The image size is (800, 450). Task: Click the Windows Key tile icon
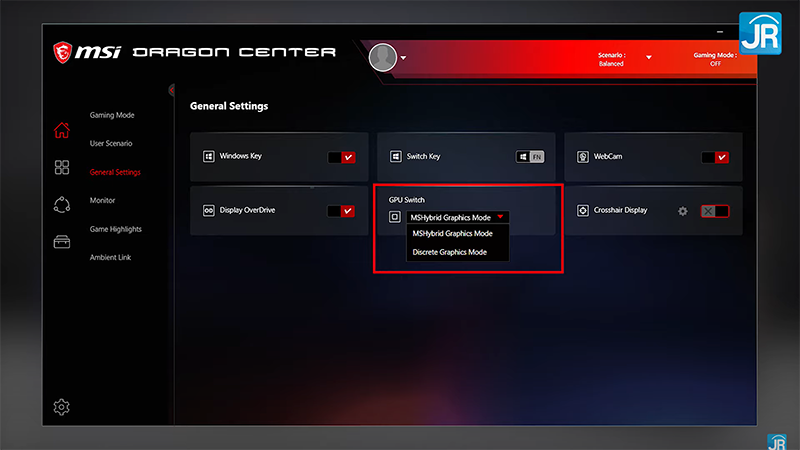pyautogui.click(x=209, y=156)
